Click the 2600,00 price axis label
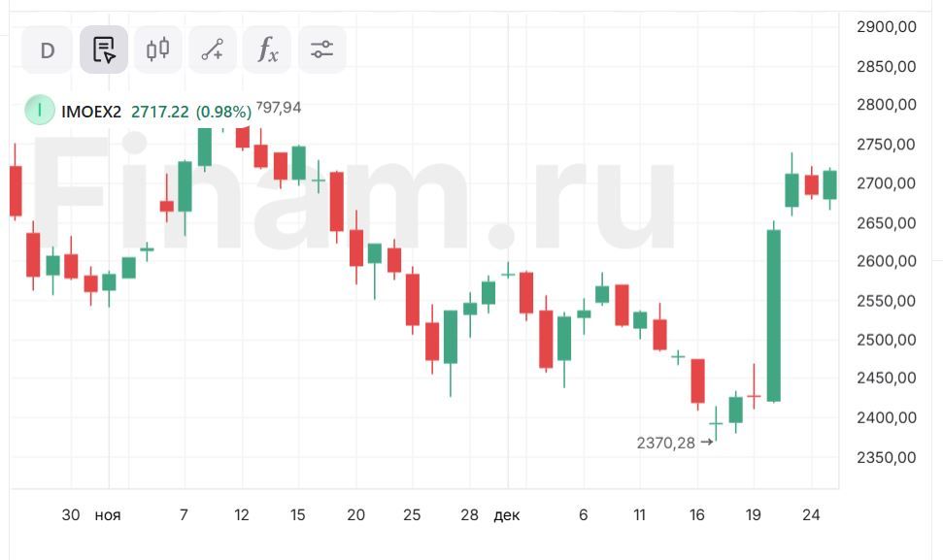The height and width of the screenshot is (560, 943). (x=886, y=261)
